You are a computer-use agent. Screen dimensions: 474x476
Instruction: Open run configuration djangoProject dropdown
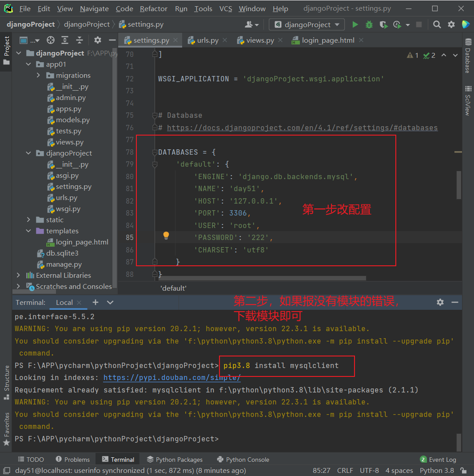point(307,24)
